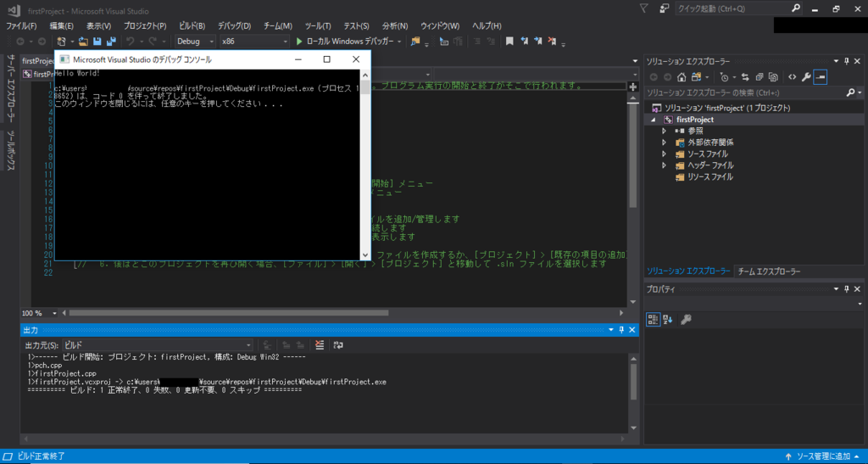Viewport: 868px width, 464px height.
Task: Click the Clear Bookmarks icon
Action: [x=552, y=42]
